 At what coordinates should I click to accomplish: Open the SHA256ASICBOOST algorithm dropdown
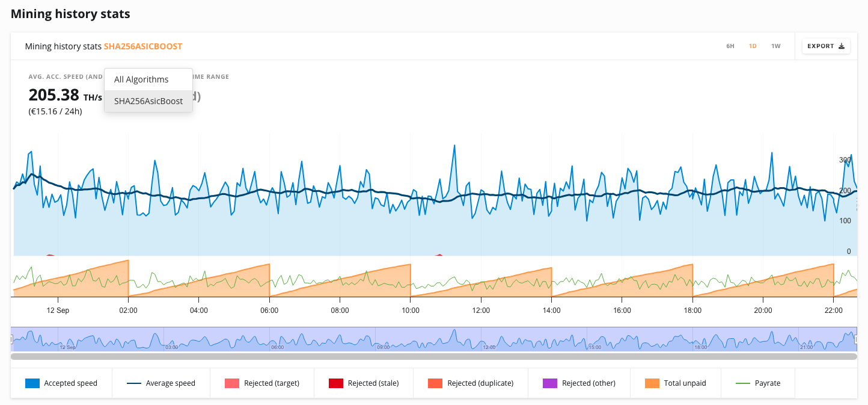pyautogui.click(x=142, y=46)
